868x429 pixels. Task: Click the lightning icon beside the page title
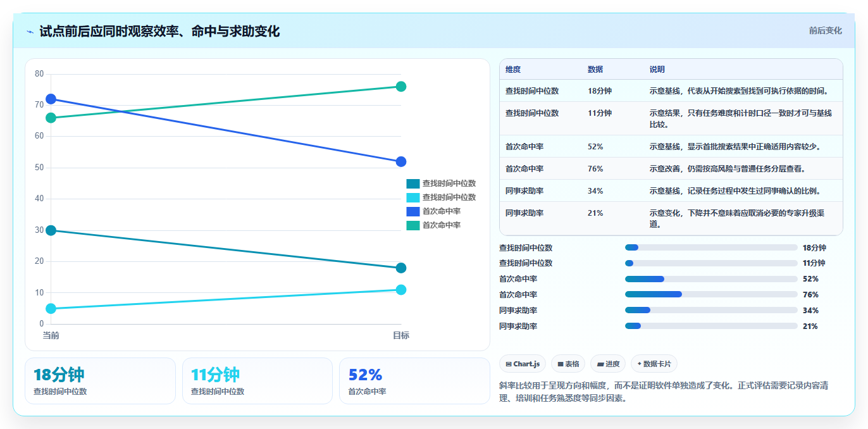30,32
